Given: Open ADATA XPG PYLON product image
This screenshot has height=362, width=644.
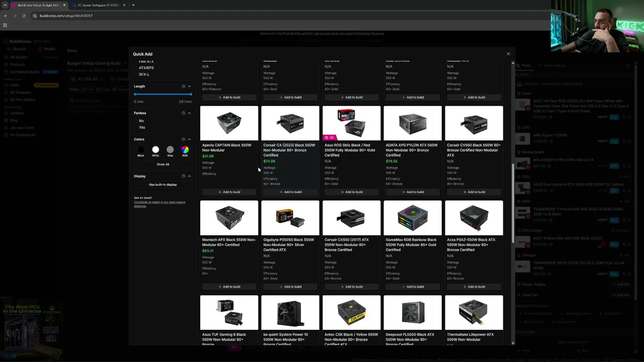Looking at the screenshot, I should pyautogui.click(x=413, y=123).
